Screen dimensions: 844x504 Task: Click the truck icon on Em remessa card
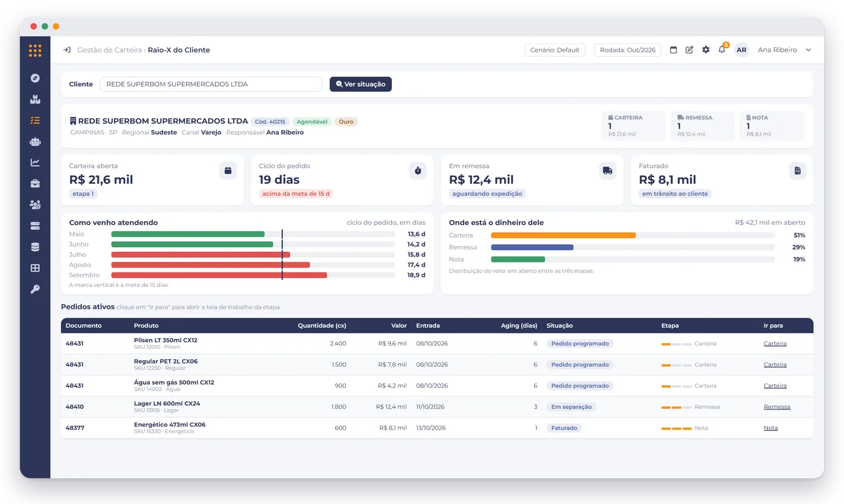coord(608,171)
